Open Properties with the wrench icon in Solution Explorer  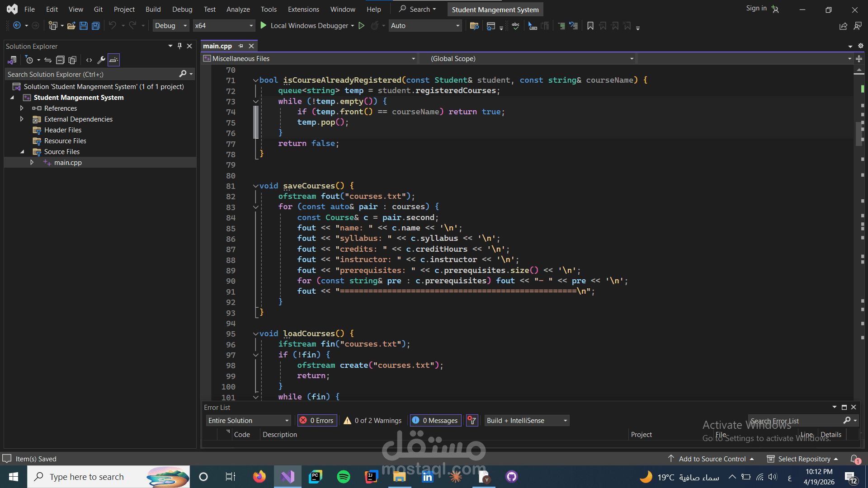pyautogui.click(x=101, y=60)
